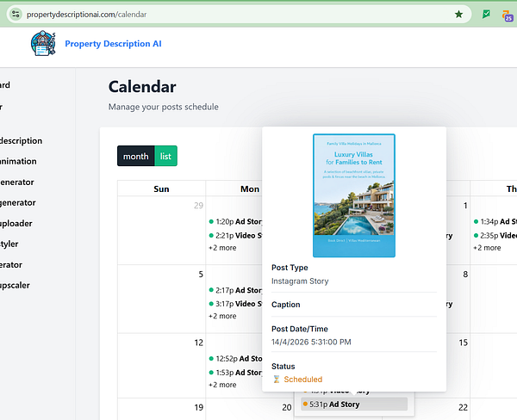517x420 pixels.
Task: Click the post date '14/4/2026 5:31:00 PM'
Action: coord(311,342)
